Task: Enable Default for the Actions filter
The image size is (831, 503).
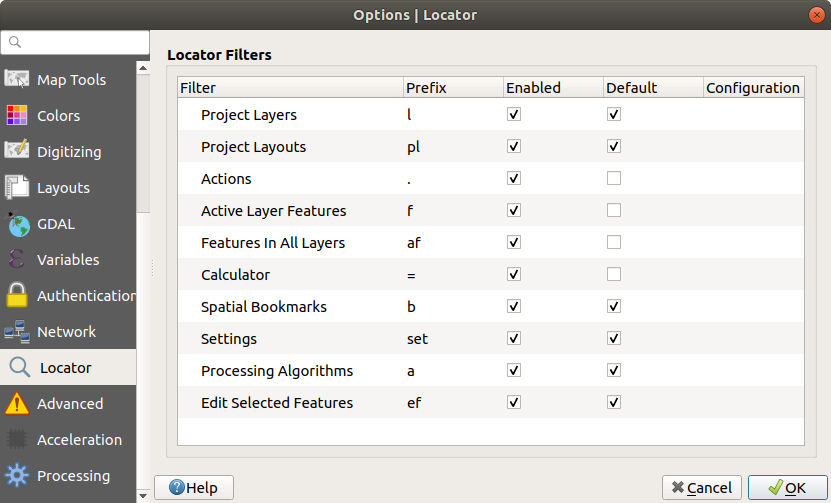Action: 614,179
